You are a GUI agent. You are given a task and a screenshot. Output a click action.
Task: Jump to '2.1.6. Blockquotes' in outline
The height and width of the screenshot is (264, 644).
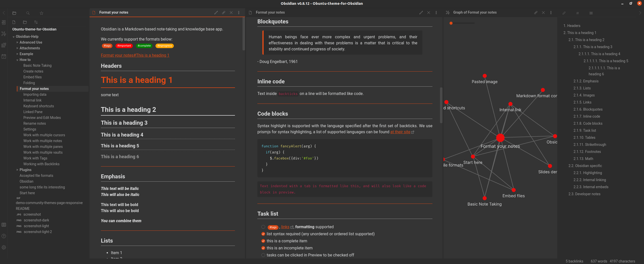coord(588,109)
